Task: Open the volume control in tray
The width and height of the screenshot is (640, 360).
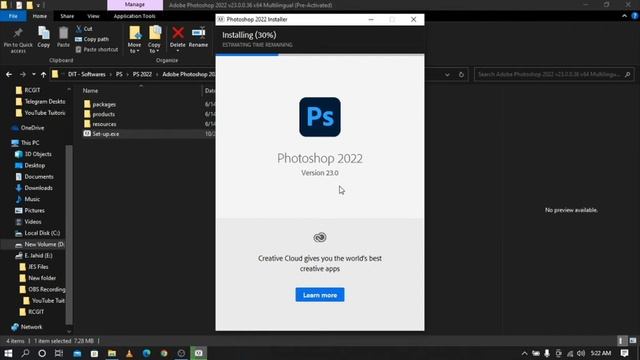Action: pyautogui.click(x=581, y=353)
